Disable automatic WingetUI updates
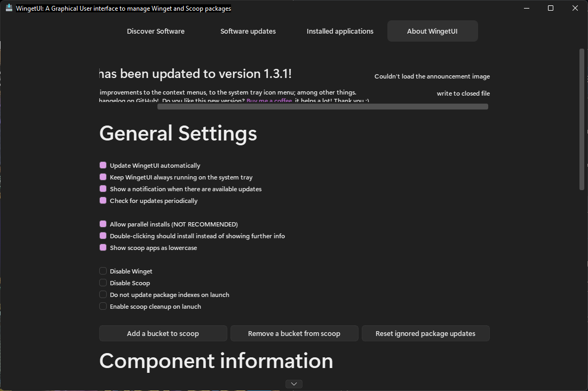 pos(102,166)
